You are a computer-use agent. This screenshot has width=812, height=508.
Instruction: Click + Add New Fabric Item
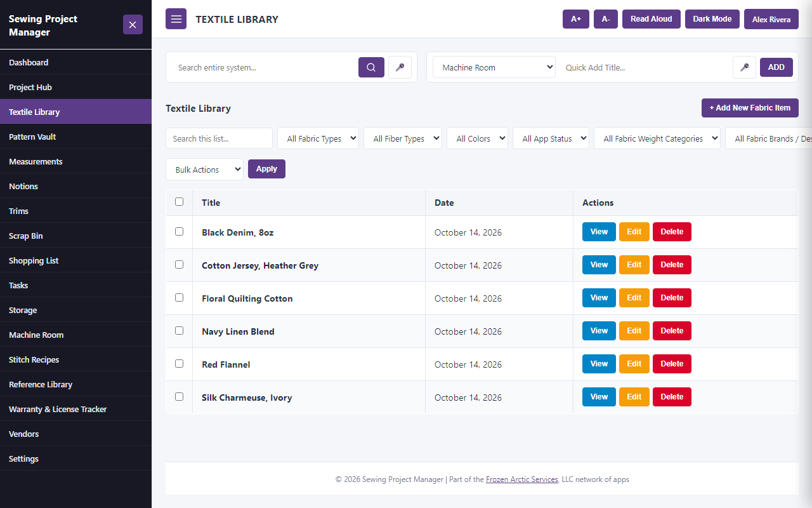click(750, 108)
